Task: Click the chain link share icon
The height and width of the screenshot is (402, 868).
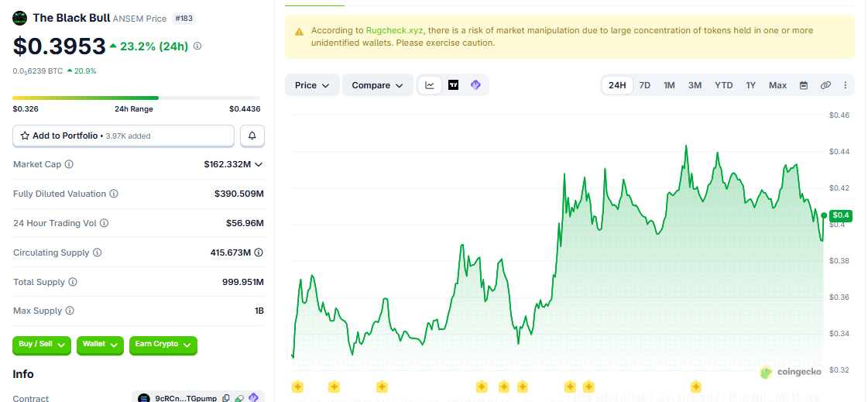Action: 825,85
